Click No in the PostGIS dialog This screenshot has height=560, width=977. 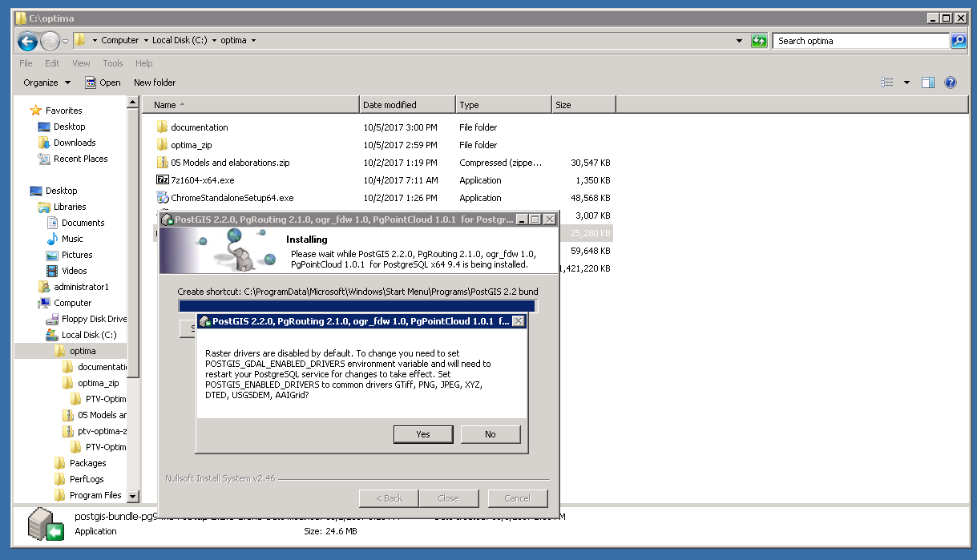[490, 434]
